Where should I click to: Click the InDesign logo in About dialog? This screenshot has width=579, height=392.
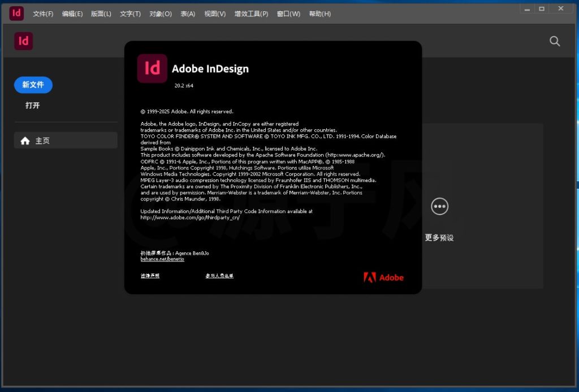point(152,68)
